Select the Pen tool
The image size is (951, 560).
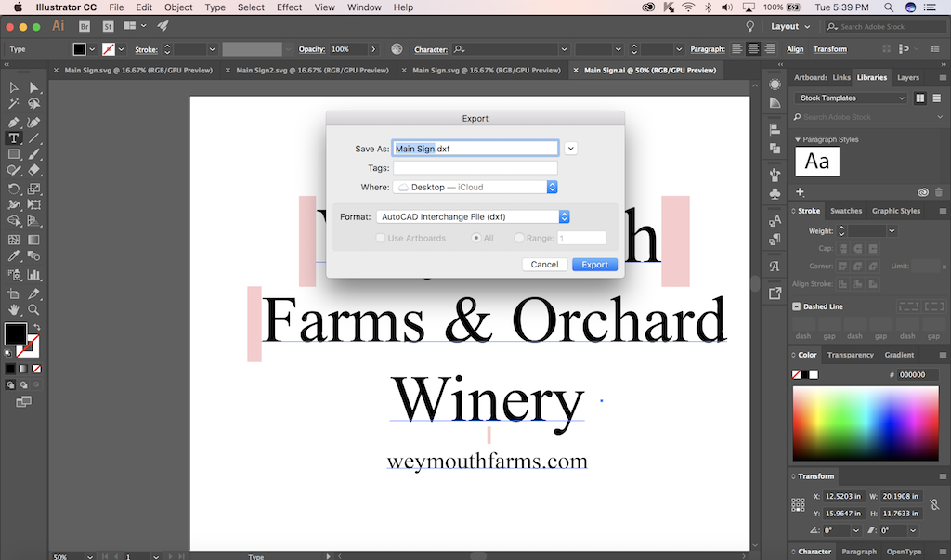[13, 123]
